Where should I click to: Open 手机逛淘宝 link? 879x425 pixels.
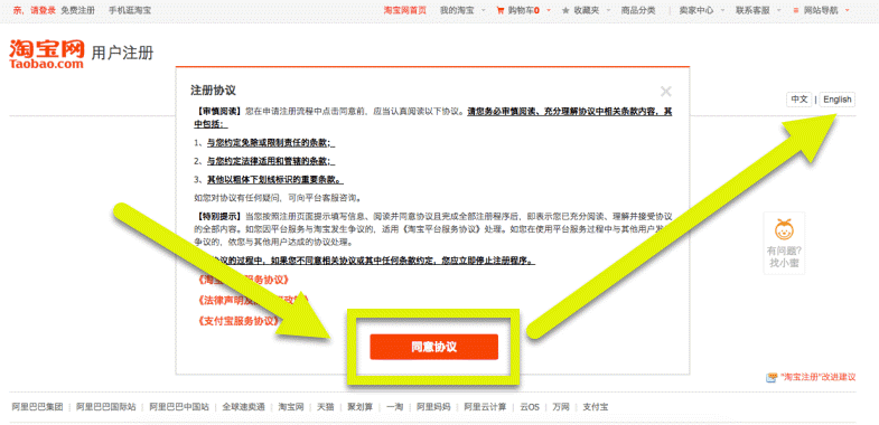pyautogui.click(x=130, y=10)
